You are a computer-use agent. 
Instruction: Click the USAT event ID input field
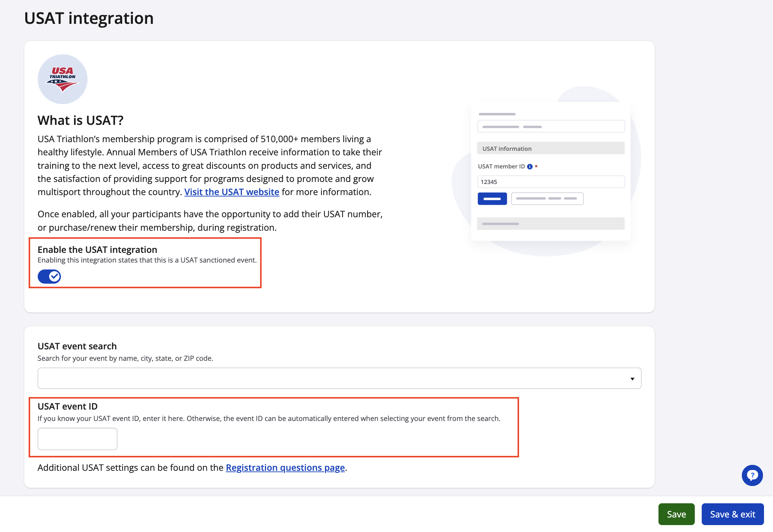click(77, 439)
